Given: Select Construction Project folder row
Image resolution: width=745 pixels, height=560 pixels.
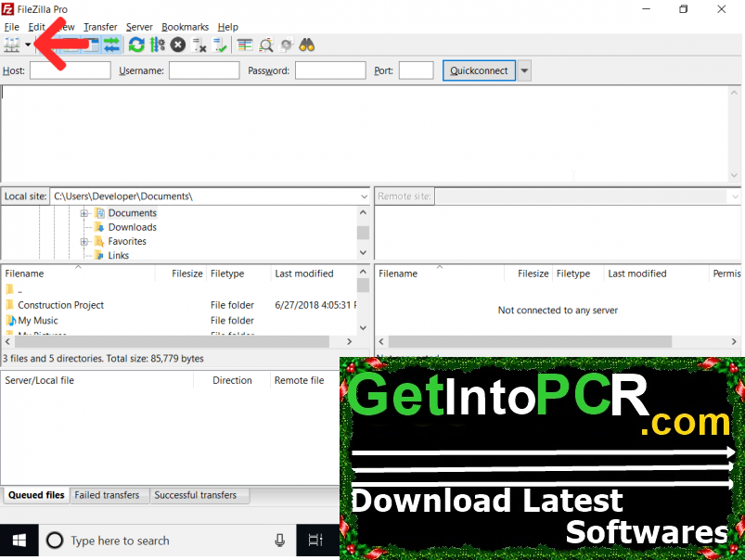Looking at the screenshot, I should [x=178, y=305].
